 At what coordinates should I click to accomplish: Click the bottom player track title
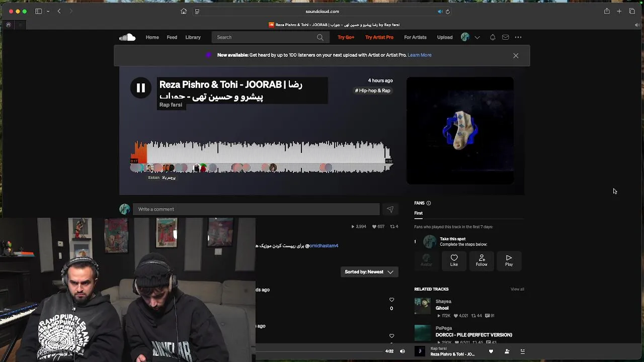pyautogui.click(x=452, y=354)
